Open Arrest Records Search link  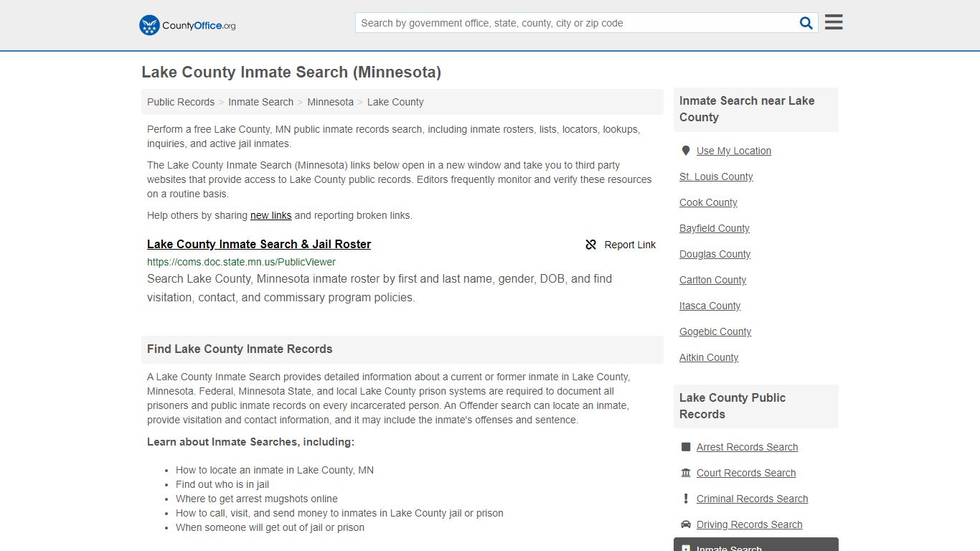(747, 447)
